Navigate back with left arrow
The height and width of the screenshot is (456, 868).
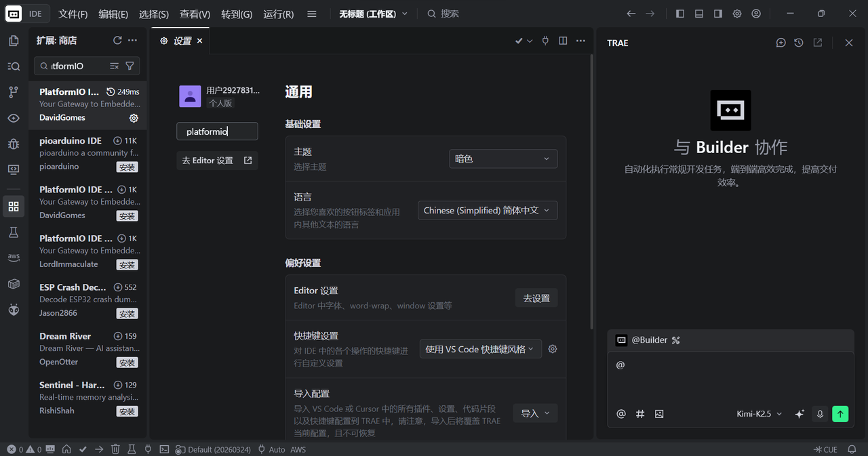coord(631,14)
